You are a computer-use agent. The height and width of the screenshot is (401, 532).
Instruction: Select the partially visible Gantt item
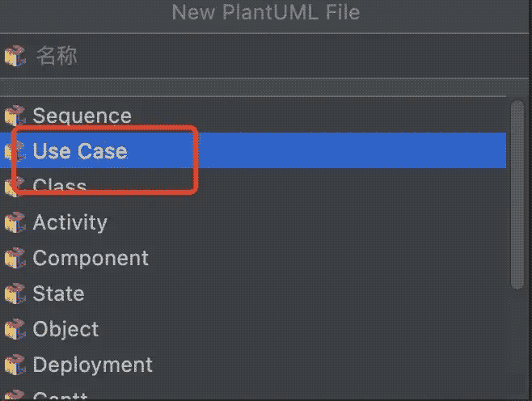point(60,396)
